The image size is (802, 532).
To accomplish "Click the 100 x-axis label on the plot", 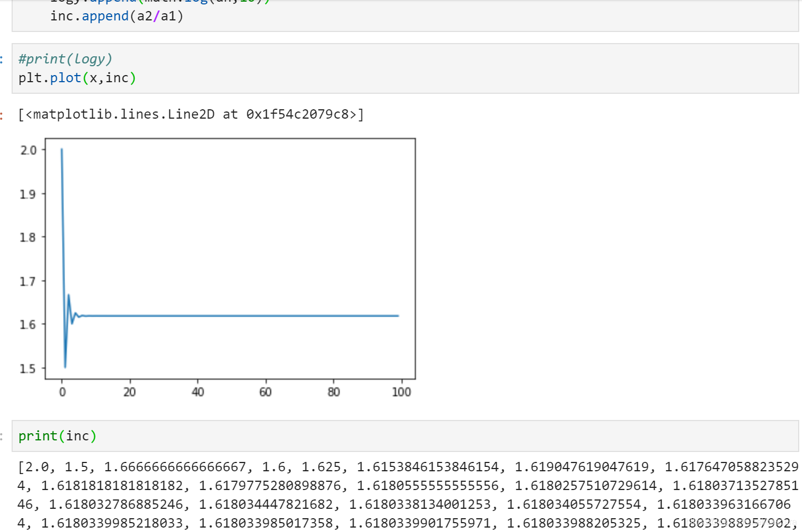I will [402, 392].
